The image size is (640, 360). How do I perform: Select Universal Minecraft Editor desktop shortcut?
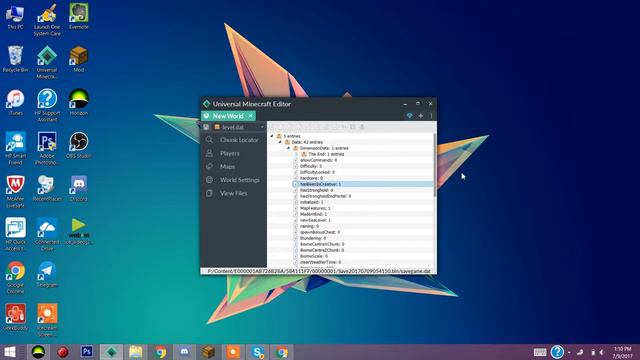(x=47, y=62)
